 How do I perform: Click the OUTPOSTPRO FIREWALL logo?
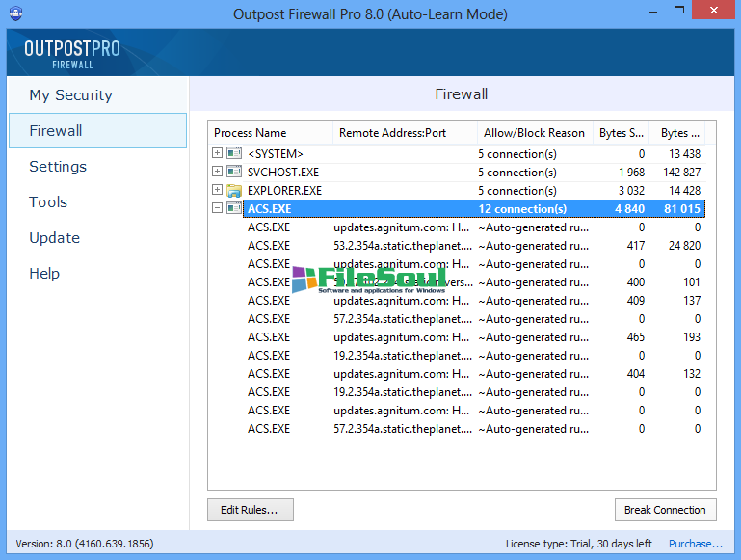(72, 54)
